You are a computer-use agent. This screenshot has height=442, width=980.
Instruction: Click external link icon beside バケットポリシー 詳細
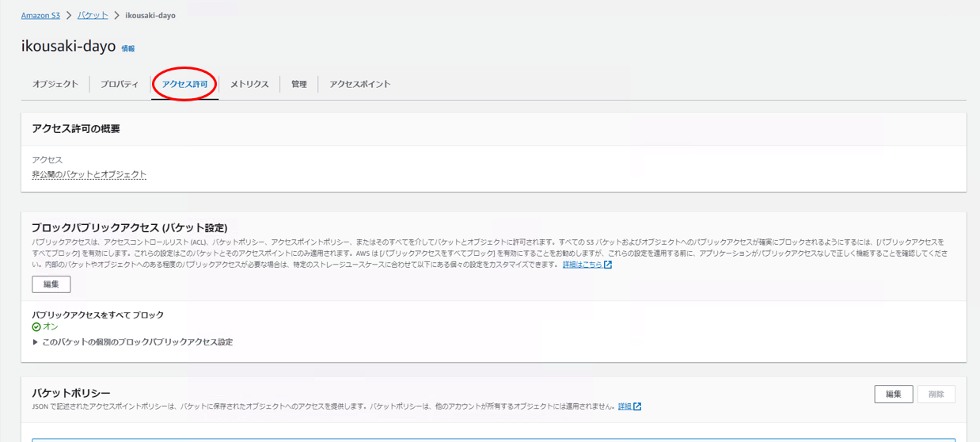[x=637, y=406]
